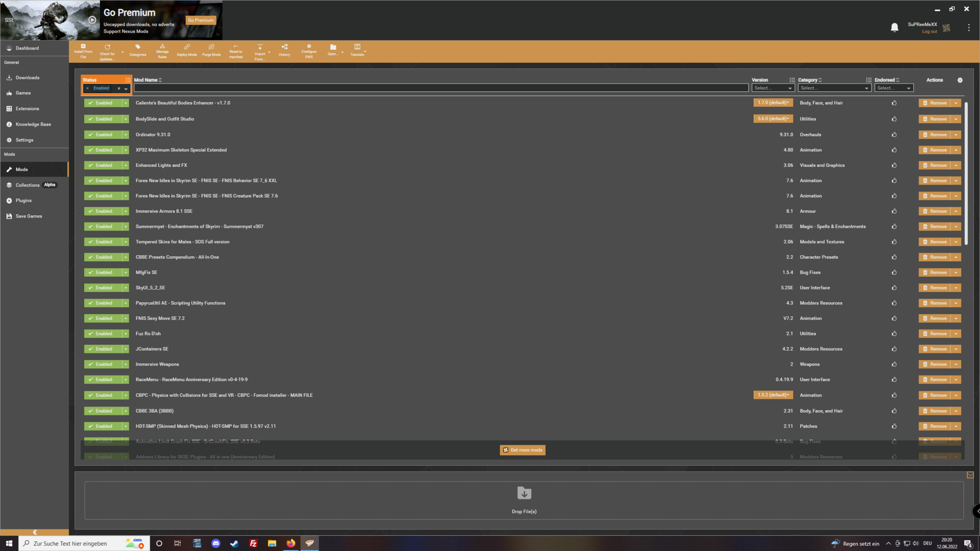
Task: Toggle Enabled status for Fuz Ro D'oh
Action: tap(103, 334)
